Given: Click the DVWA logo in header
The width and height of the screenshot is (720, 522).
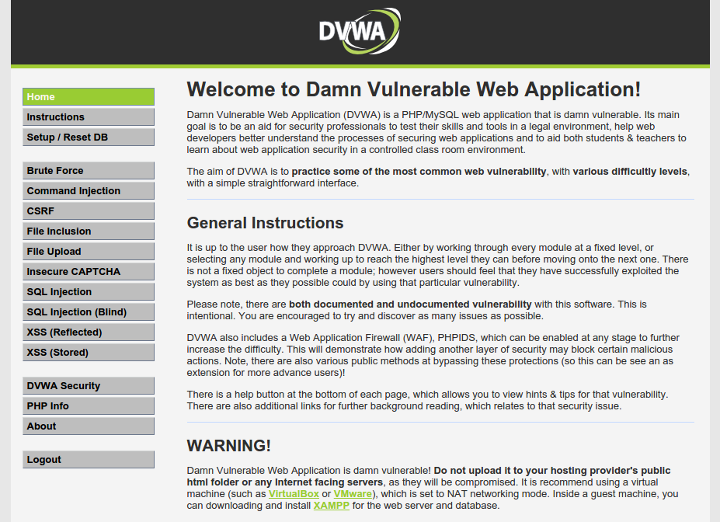Looking at the screenshot, I should (x=360, y=31).
